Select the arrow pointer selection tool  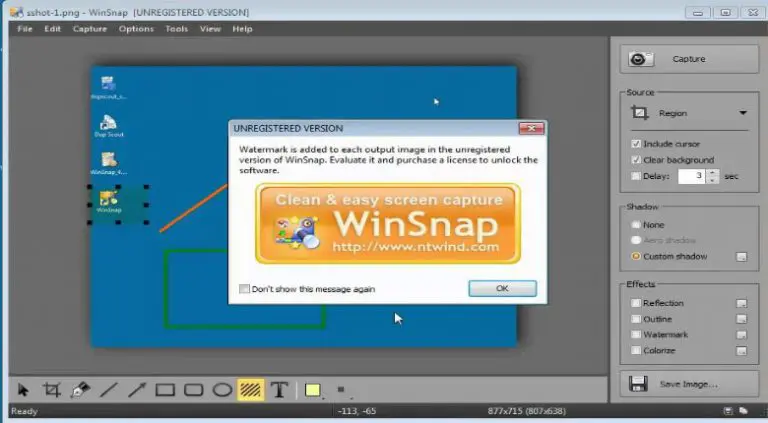[23, 390]
